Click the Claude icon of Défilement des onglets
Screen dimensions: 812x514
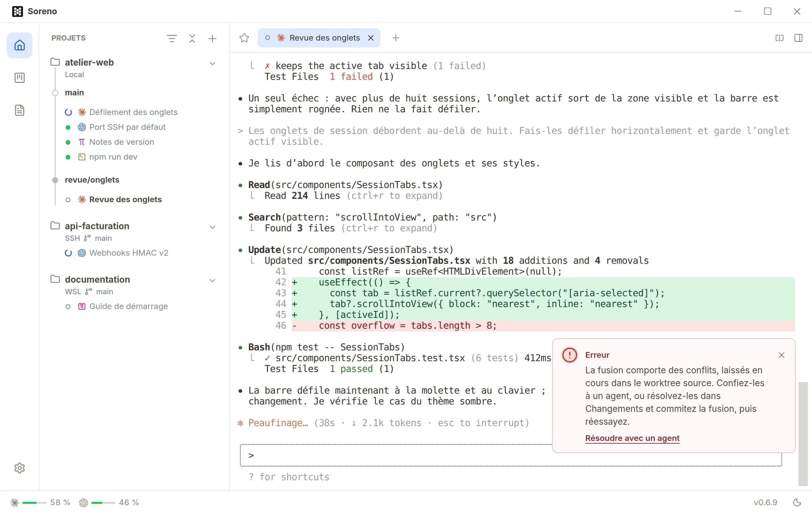pos(82,112)
